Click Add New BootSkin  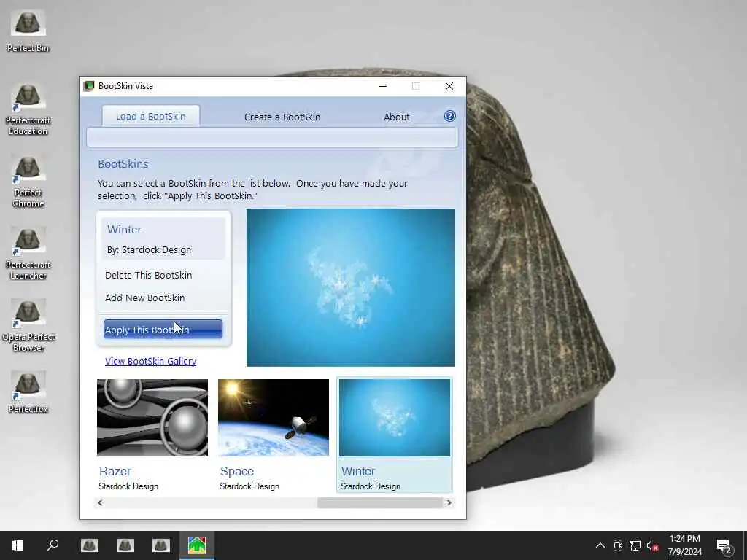pyautogui.click(x=145, y=297)
